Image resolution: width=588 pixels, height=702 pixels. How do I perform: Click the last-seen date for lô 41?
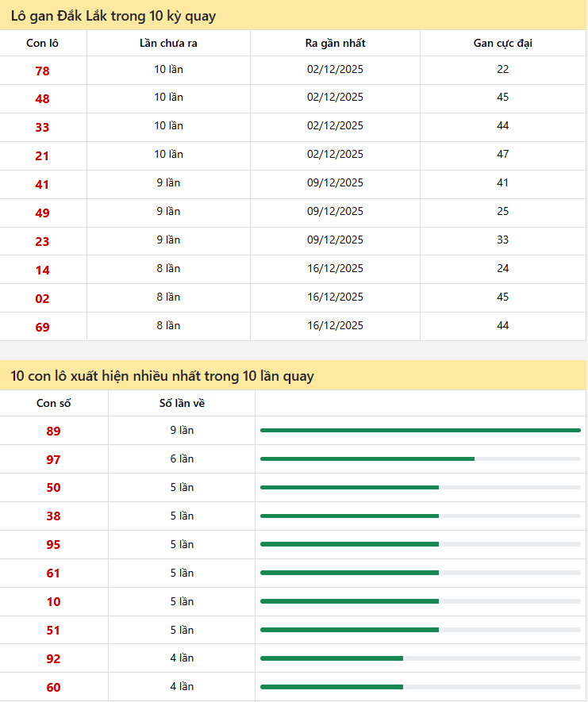[x=335, y=183]
